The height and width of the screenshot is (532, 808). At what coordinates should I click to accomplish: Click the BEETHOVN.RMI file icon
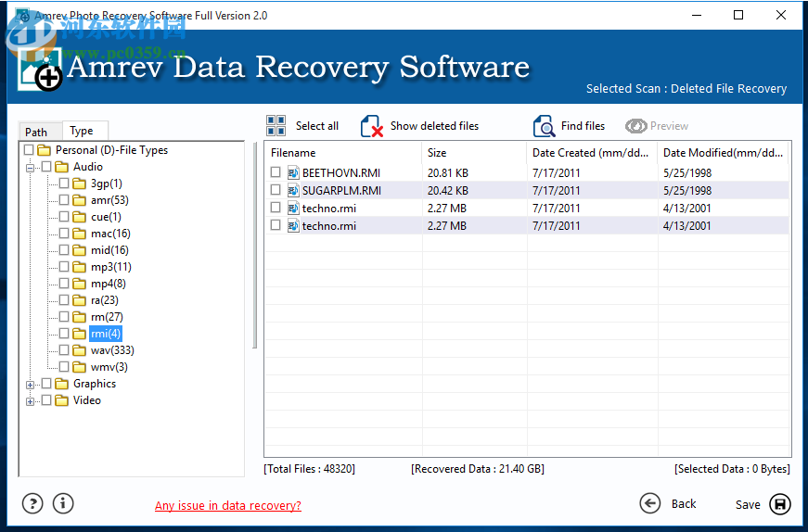click(x=293, y=172)
